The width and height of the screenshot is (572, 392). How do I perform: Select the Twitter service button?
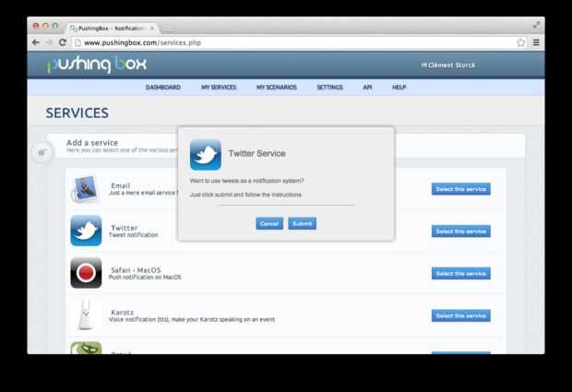460,232
